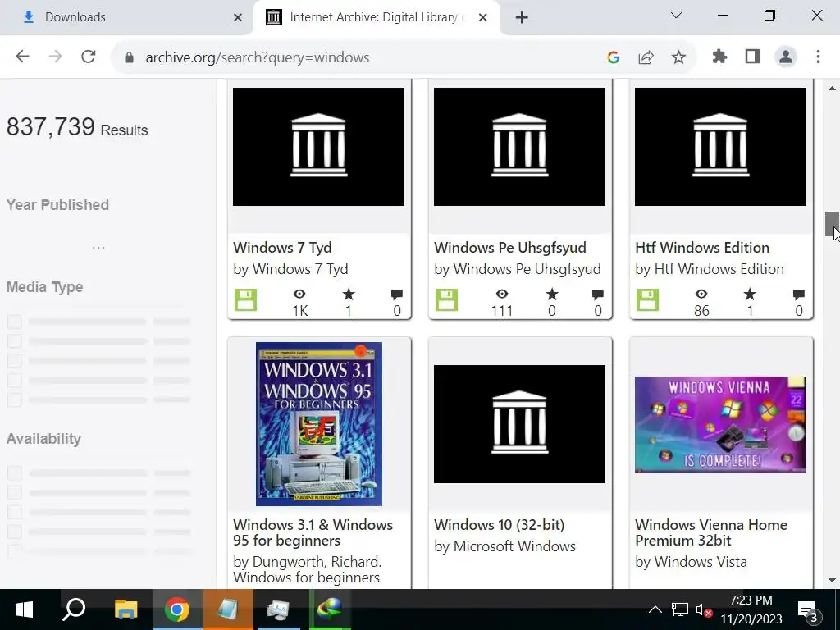Click star icon on Htf Windows Edition card
840x630 pixels.
coord(750,294)
